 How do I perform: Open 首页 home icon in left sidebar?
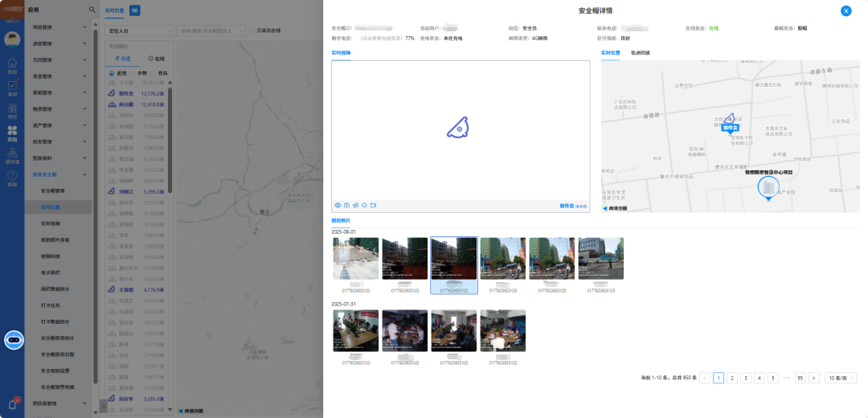tap(12, 66)
